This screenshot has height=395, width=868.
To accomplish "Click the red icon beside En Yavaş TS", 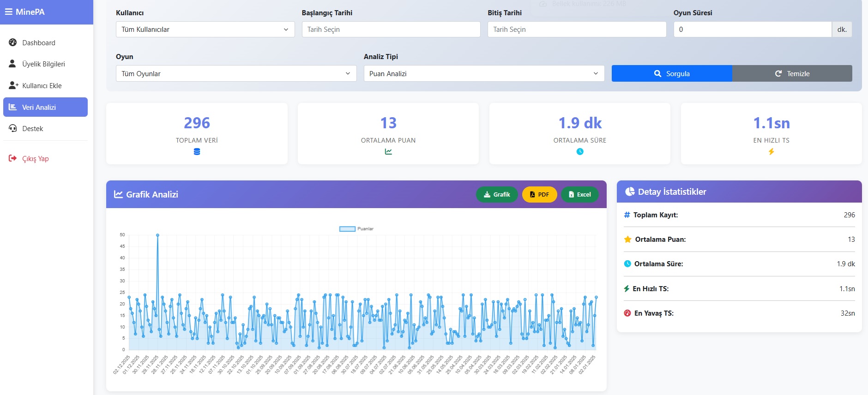I will pos(627,313).
